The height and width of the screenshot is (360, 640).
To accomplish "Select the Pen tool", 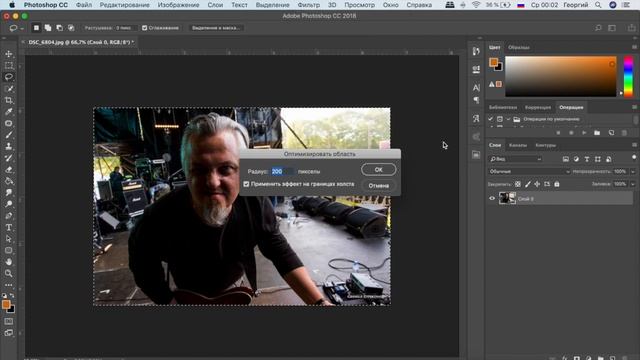I will (x=9, y=216).
